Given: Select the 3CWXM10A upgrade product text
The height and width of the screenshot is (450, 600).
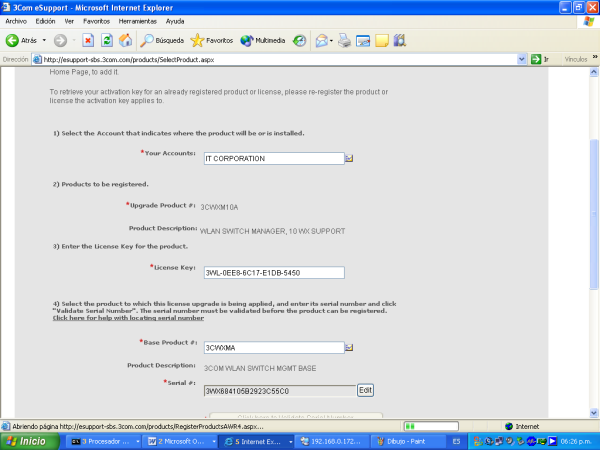Looking at the screenshot, I should (x=219, y=207).
